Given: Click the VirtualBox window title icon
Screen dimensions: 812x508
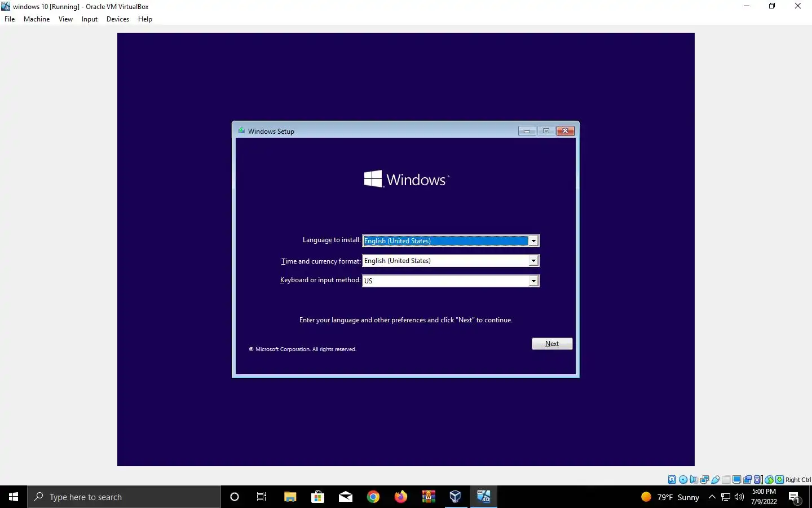Looking at the screenshot, I should [x=6, y=6].
